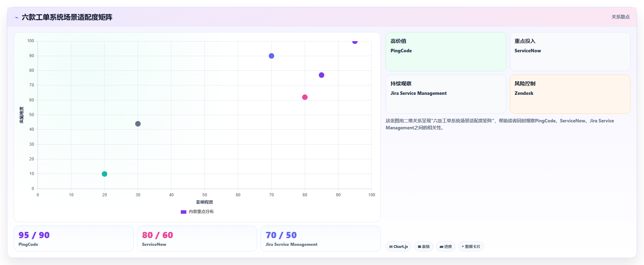Click the 关系散点 label in header
The height and width of the screenshot is (265, 644).
click(620, 17)
